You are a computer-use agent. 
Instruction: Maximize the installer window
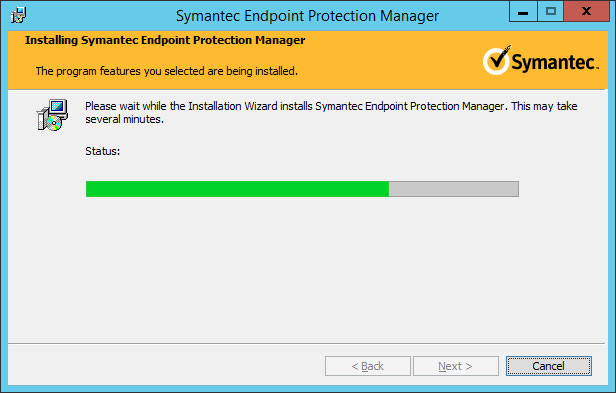tap(550, 11)
